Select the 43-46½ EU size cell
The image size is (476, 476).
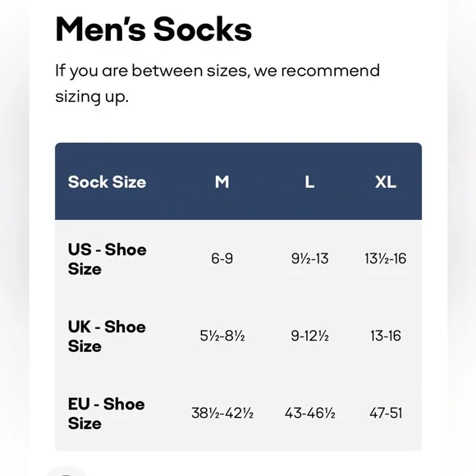tap(310, 413)
